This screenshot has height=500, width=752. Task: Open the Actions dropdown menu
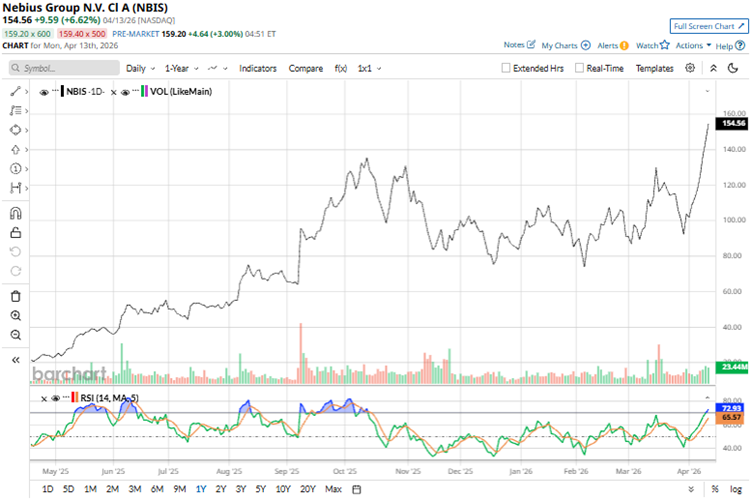[693, 45]
